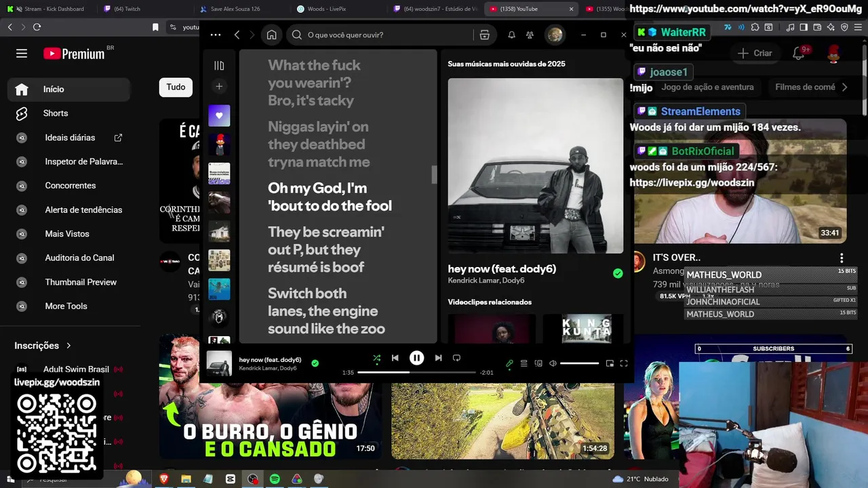
Task: Click the Spotify song progress bar
Action: click(416, 373)
